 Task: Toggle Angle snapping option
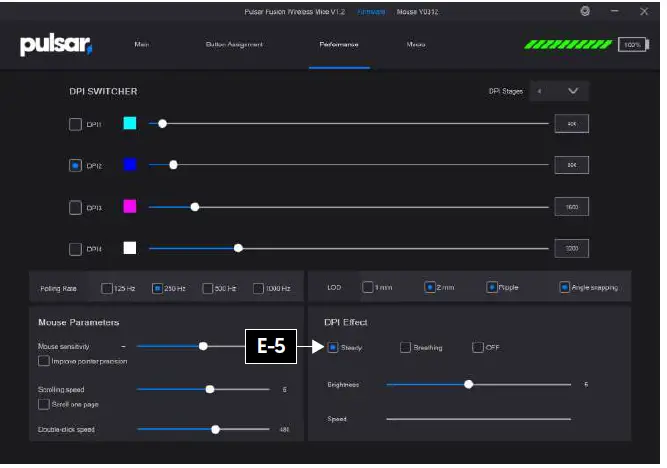564,287
